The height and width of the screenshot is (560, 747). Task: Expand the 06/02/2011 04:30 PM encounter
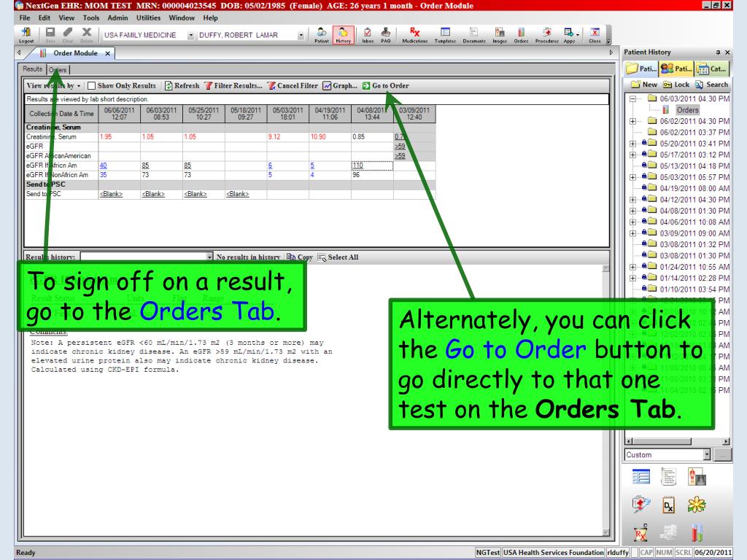point(632,122)
